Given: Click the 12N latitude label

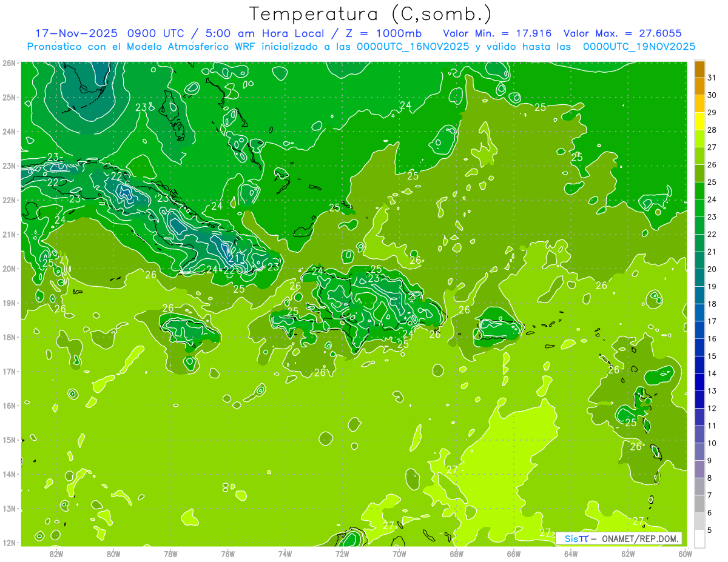Looking at the screenshot, I should (9, 543).
